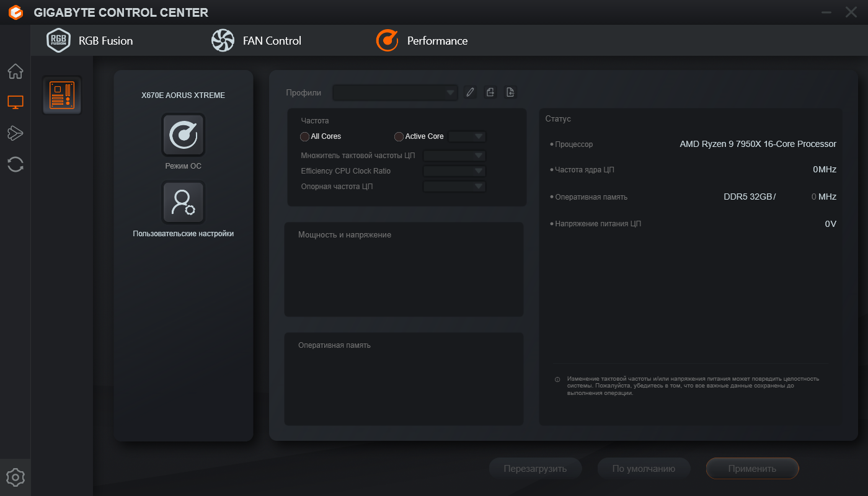Click the info icon beside the warning text
The image size is (868, 496).
point(557,379)
